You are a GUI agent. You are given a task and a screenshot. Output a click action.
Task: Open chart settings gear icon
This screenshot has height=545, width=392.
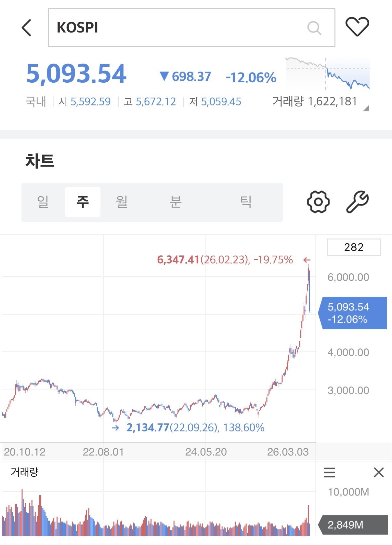coord(318,202)
